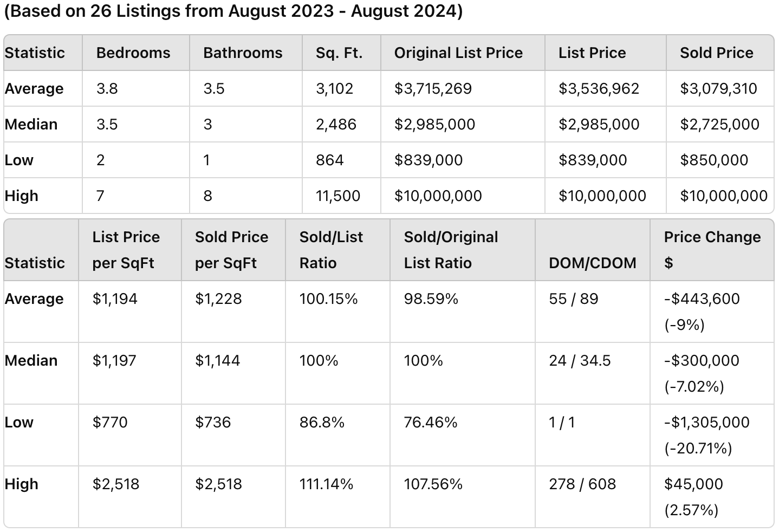Viewport: 779px width, 532px height.
Task: Select the -$1,305,000 low price change cell
Action: tap(706, 422)
